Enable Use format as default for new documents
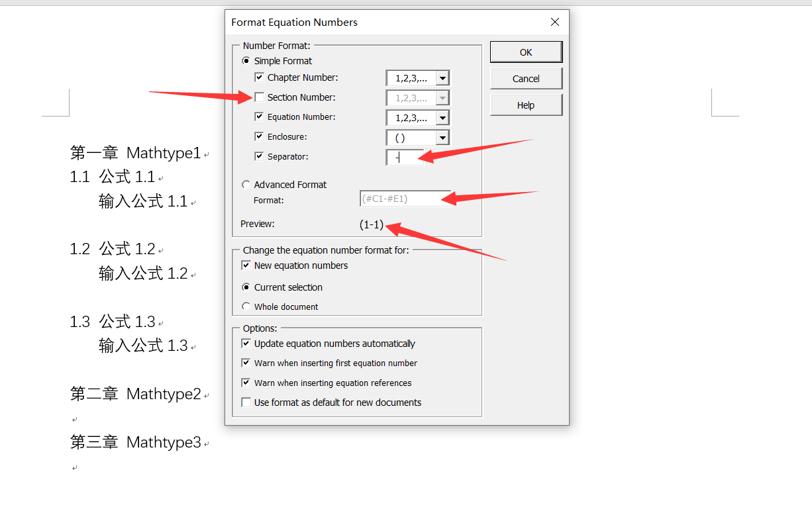This screenshot has height=523, width=812. 246,402
